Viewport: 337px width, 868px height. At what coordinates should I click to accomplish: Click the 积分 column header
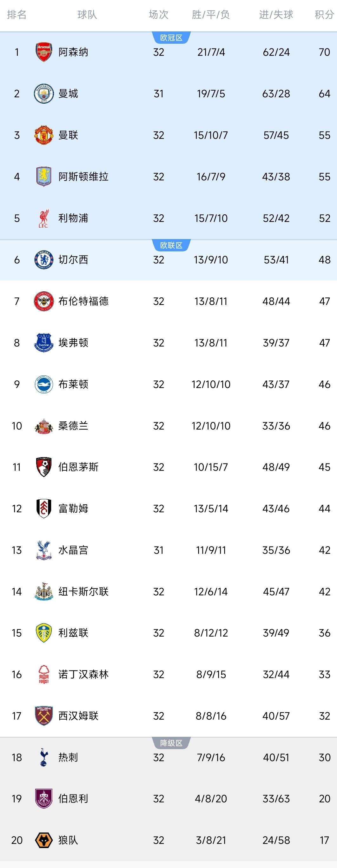pyautogui.click(x=324, y=15)
